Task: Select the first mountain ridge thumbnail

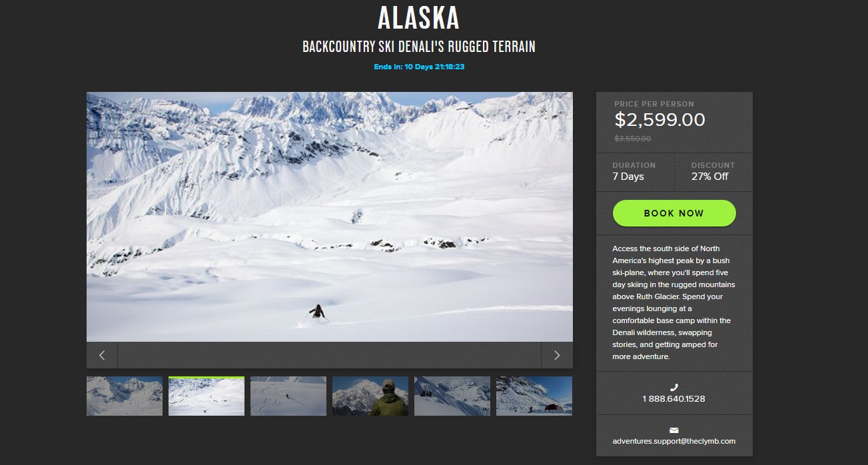Action: (x=125, y=396)
